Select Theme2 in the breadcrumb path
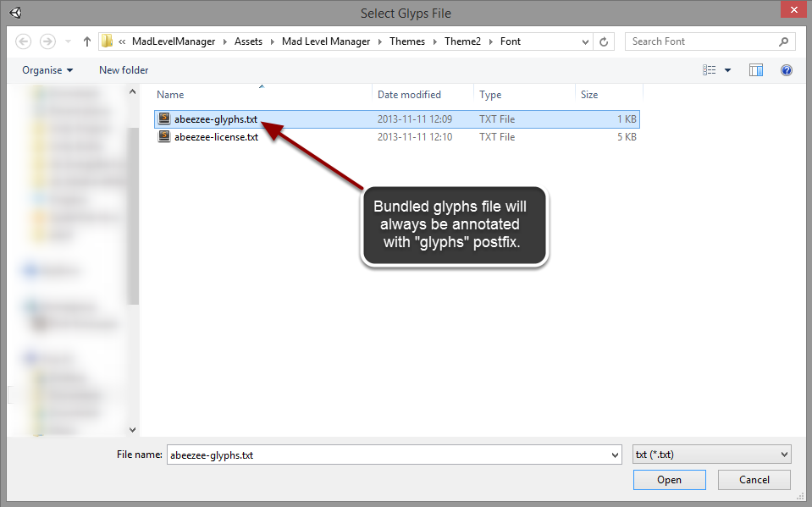The image size is (812, 507). coord(462,41)
